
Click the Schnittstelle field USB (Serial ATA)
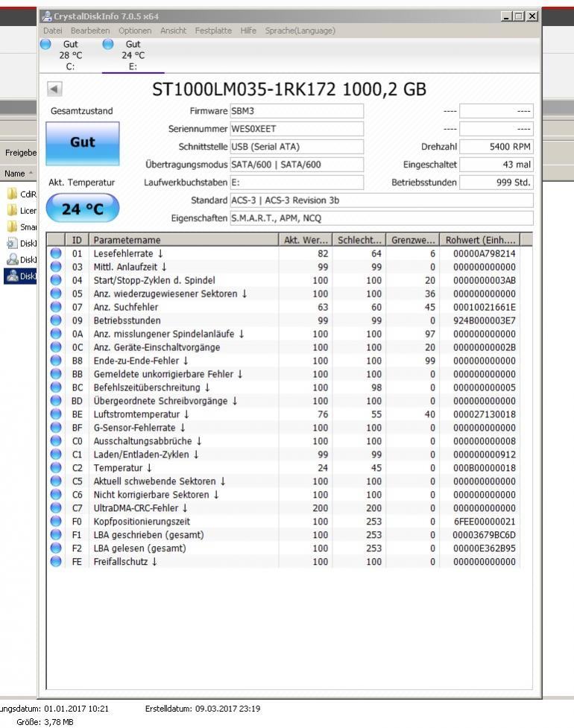click(297, 147)
